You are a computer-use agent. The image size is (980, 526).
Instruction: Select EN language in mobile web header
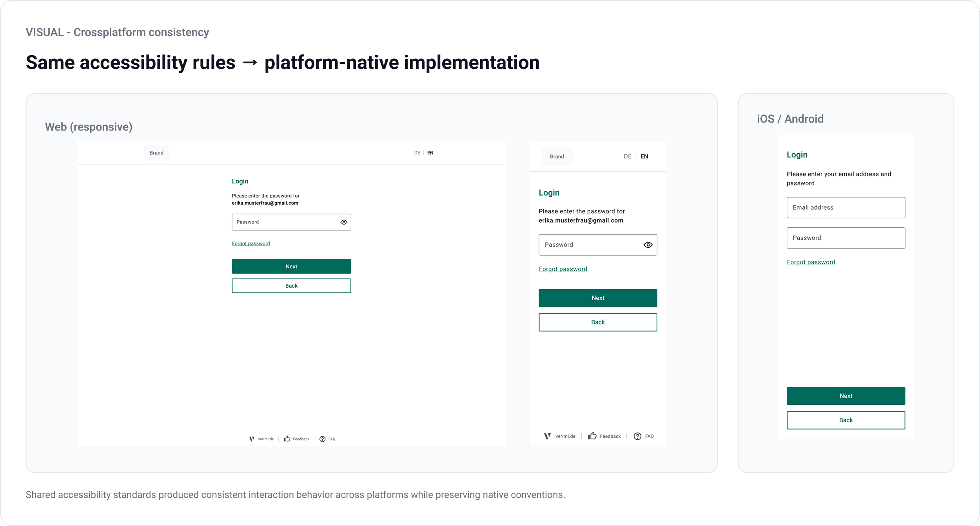coord(644,156)
